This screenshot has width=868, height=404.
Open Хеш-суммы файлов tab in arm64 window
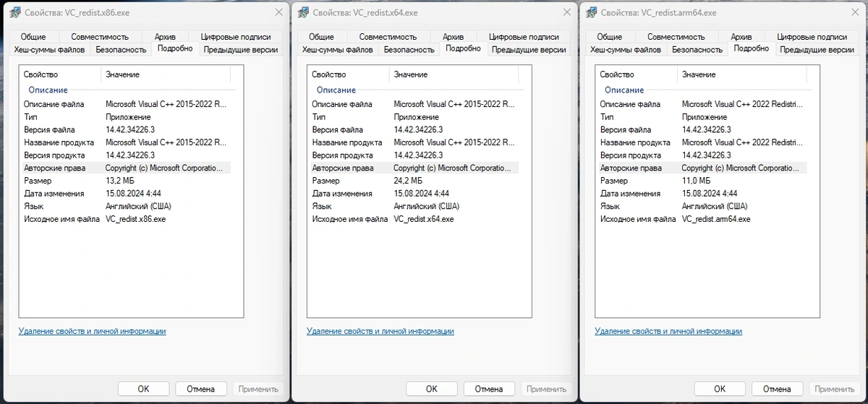(x=626, y=49)
